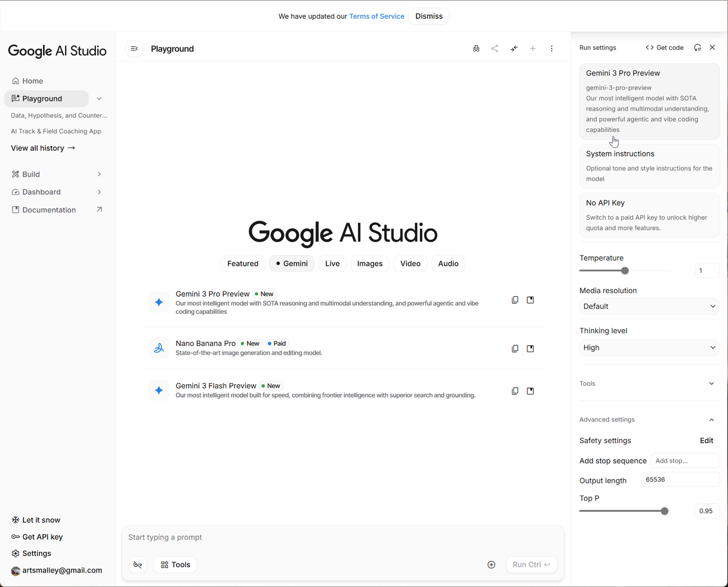Copy Gemini 3 Pro Preview model name
Image resolution: width=728 pixels, height=587 pixels.
point(515,300)
